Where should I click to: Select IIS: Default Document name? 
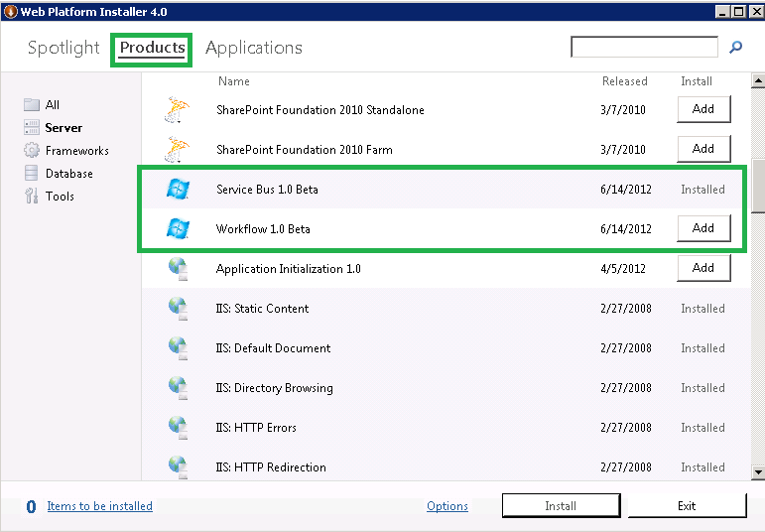(x=273, y=348)
